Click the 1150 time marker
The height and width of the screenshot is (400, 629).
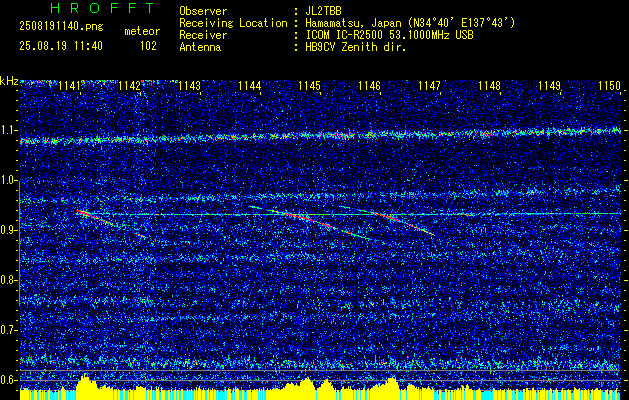[609, 86]
